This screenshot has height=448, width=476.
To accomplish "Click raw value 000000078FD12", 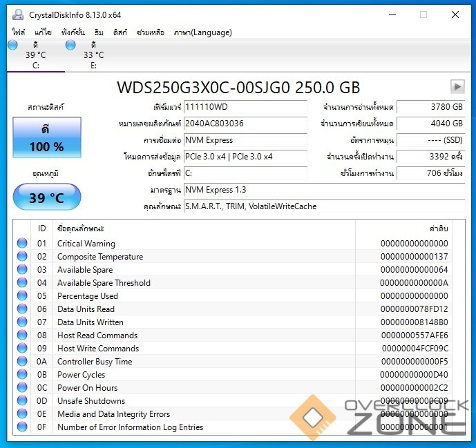I will (x=415, y=309).
